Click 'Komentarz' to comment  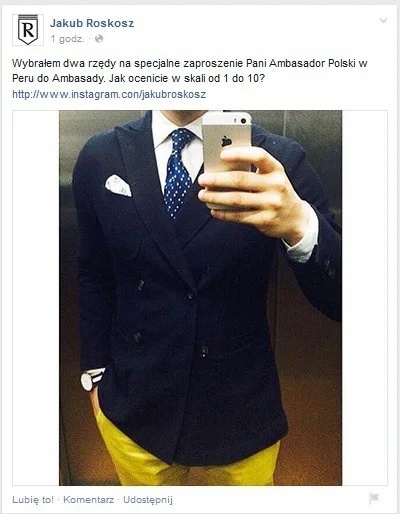click(88, 500)
